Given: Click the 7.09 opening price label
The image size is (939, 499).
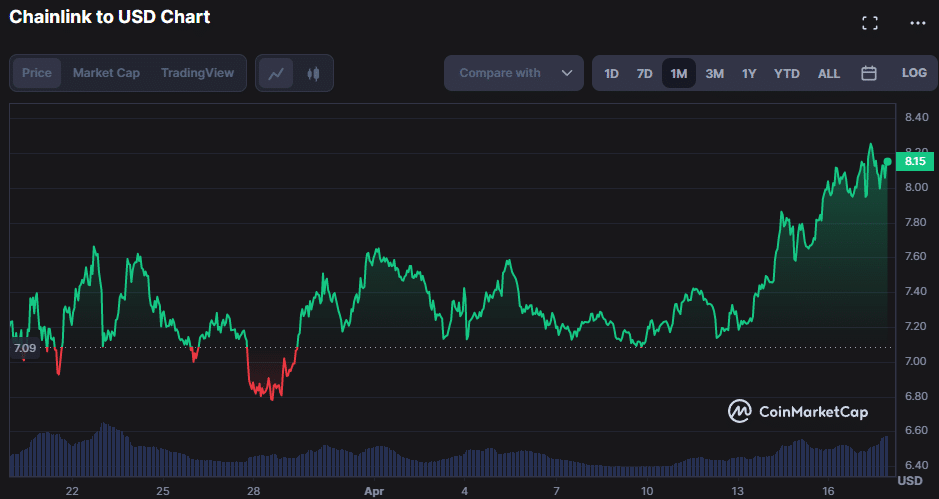Looking at the screenshot, I should coord(25,348).
